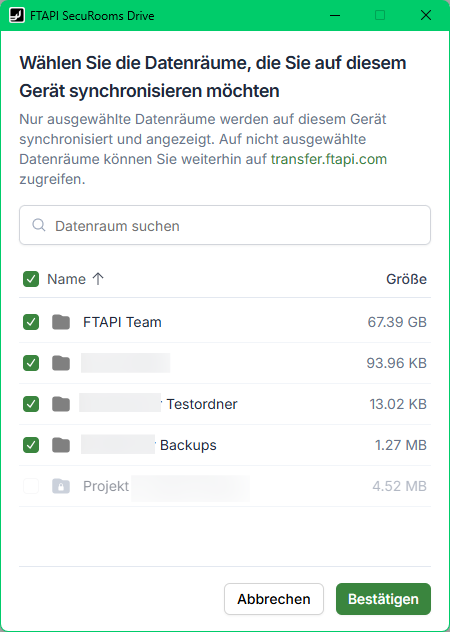The height and width of the screenshot is (632, 450).
Task: Toggle the select-all checkbox next to Name
Action: pos(31,279)
